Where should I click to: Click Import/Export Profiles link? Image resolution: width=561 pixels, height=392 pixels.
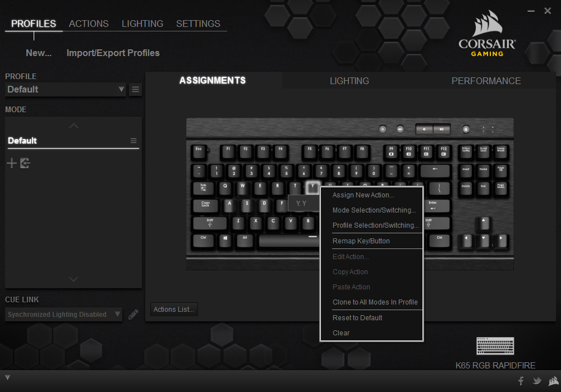[x=113, y=53]
